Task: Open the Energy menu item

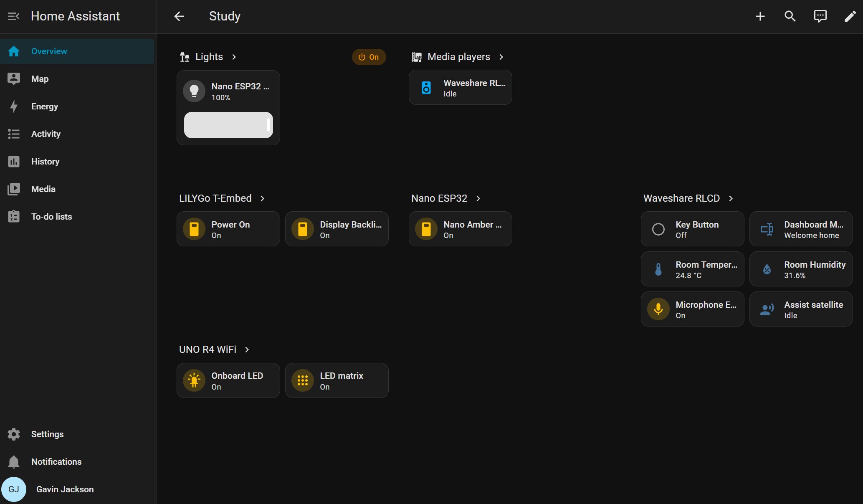Action: point(77,106)
